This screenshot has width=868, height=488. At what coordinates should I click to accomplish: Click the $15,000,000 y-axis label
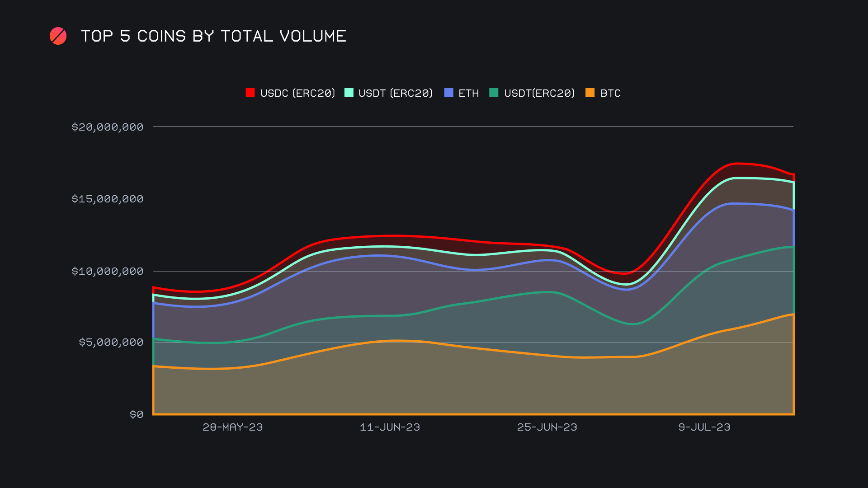click(x=108, y=199)
